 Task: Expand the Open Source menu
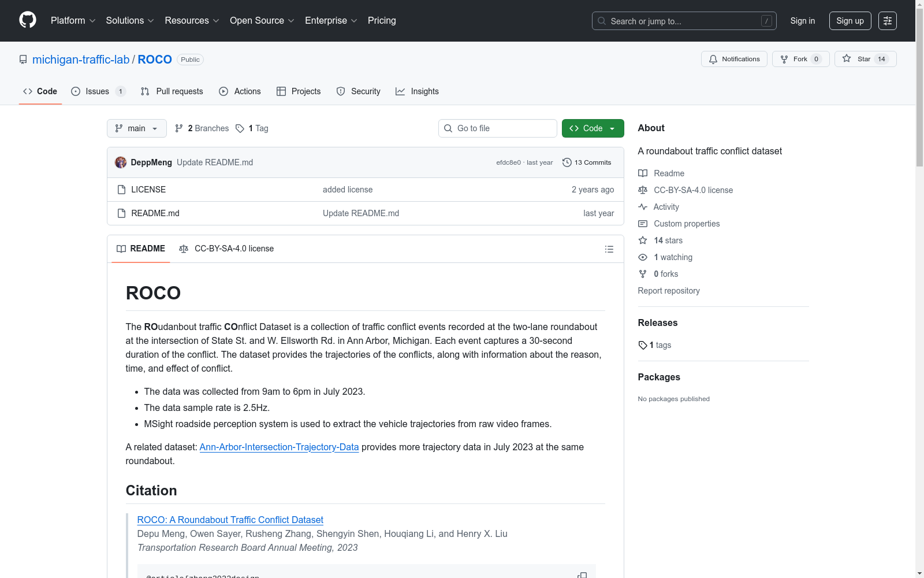click(262, 21)
